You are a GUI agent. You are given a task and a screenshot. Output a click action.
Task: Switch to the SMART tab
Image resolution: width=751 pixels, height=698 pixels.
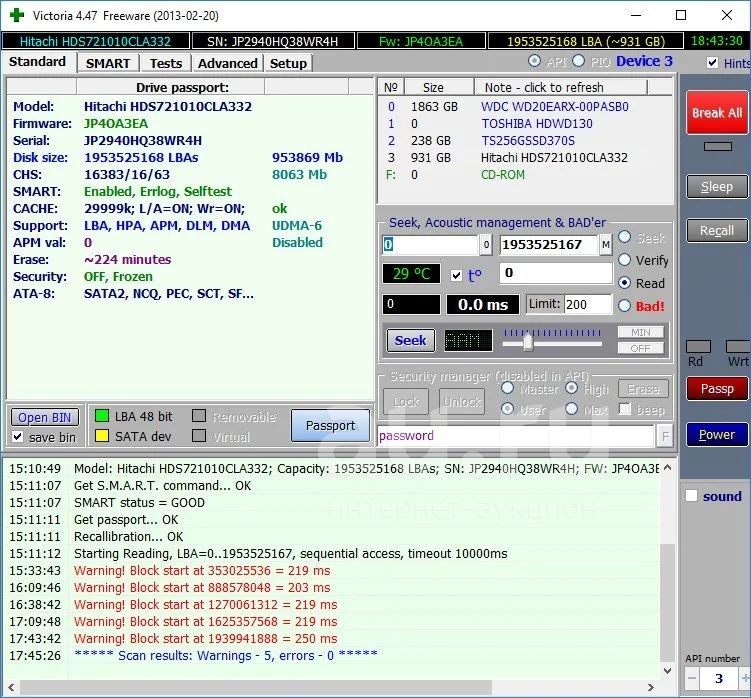click(x=107, y=63)
